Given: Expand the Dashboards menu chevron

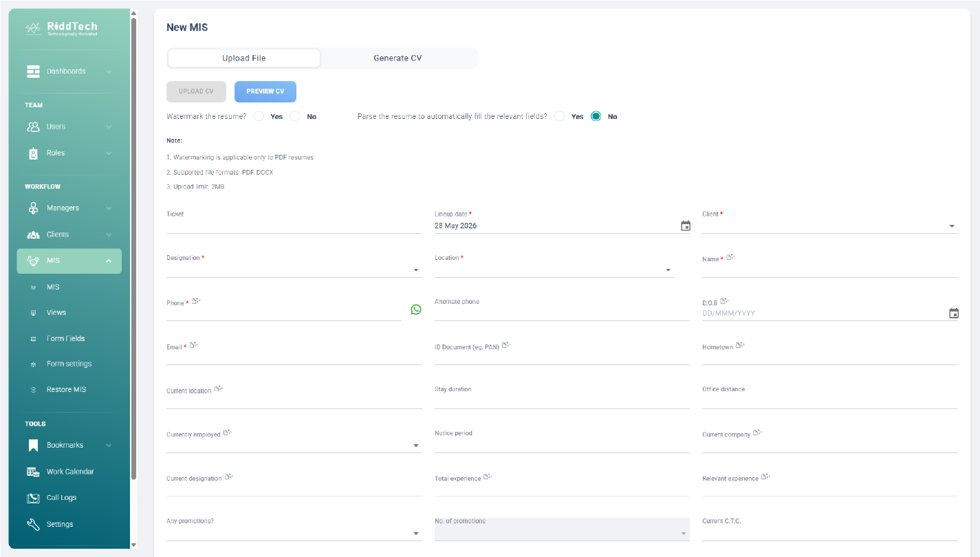Looking at the screenshot, I should [x=109, y=72].
